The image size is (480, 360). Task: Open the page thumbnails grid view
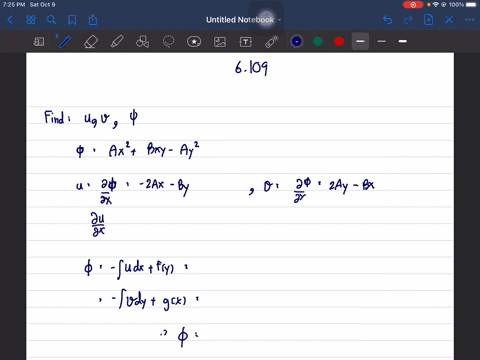tap(31, 20)
